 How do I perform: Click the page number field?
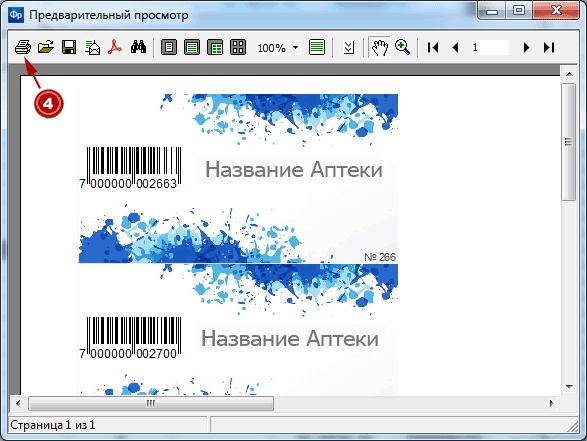pos(490,48)
